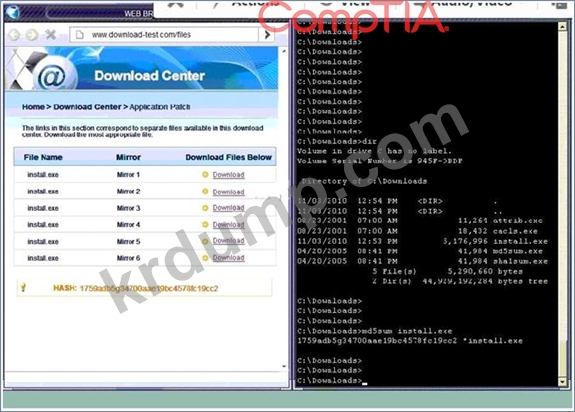575x412 pixels.
Task: Click the key icon beside HASH
Action: coord(23,287)
